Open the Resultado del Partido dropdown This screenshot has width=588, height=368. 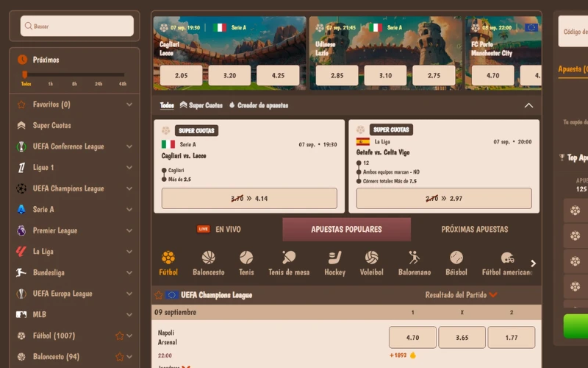click(x=461, y=295)
